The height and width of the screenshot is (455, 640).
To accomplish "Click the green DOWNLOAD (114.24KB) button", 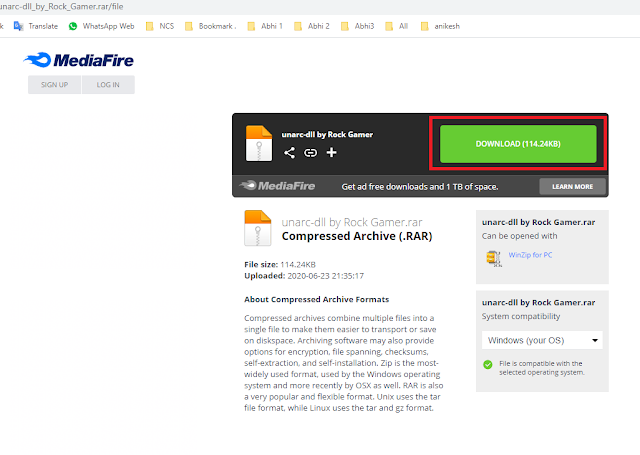I will coord(518,144).
